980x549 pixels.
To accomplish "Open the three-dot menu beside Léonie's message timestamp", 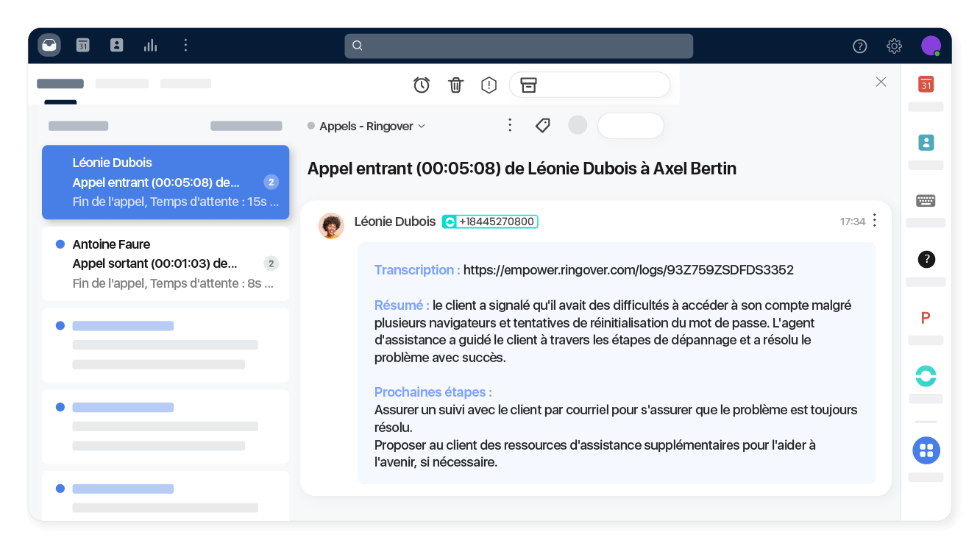I will 874,220.
